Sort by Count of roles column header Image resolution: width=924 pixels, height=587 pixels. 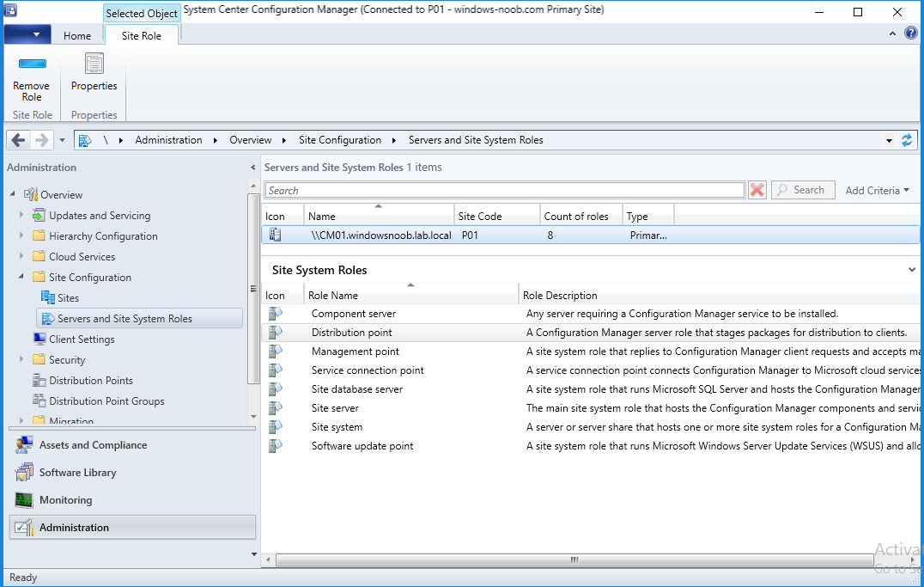pyautogui.click(x=581, y=216)
